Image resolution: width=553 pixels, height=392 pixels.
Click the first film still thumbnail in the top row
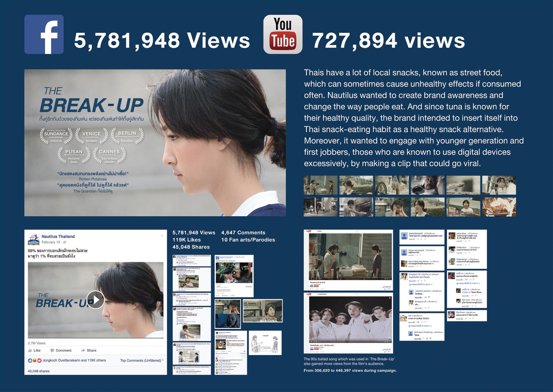pyautogui.click(x=321, y=185)
